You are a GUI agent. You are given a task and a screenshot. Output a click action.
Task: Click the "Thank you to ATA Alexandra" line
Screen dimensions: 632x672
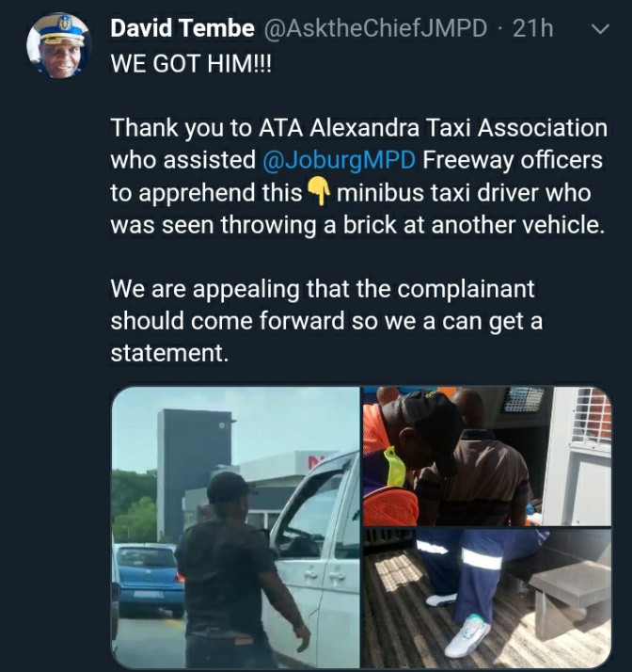[x=359, y=128]
